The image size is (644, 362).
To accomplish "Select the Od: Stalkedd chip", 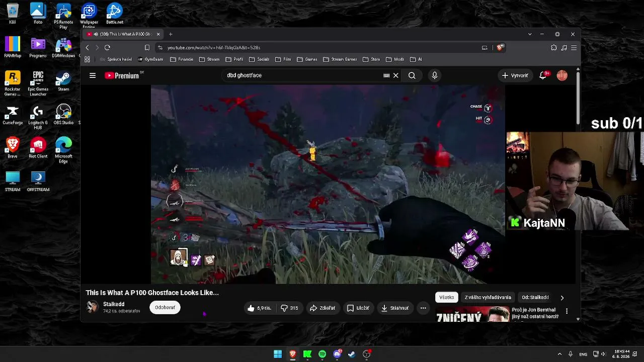I will [535, 297].
